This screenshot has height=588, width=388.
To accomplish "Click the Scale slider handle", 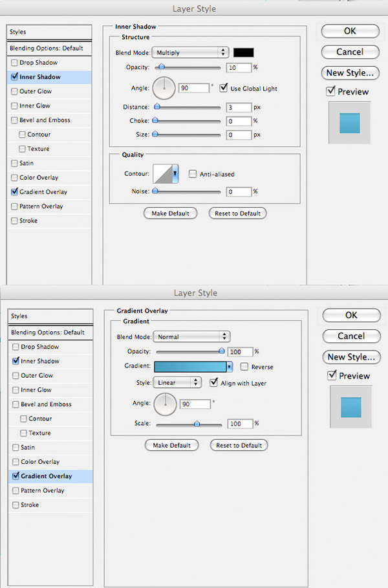I will click(197, 424).
